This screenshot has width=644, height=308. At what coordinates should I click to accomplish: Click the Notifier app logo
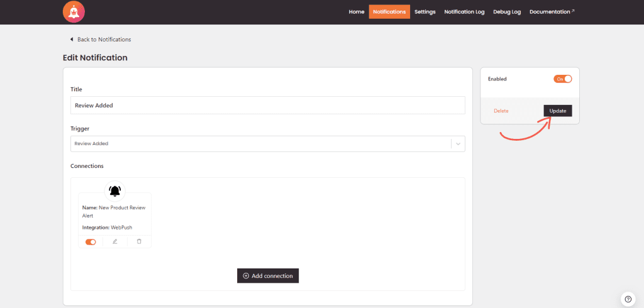coord(74,12)
